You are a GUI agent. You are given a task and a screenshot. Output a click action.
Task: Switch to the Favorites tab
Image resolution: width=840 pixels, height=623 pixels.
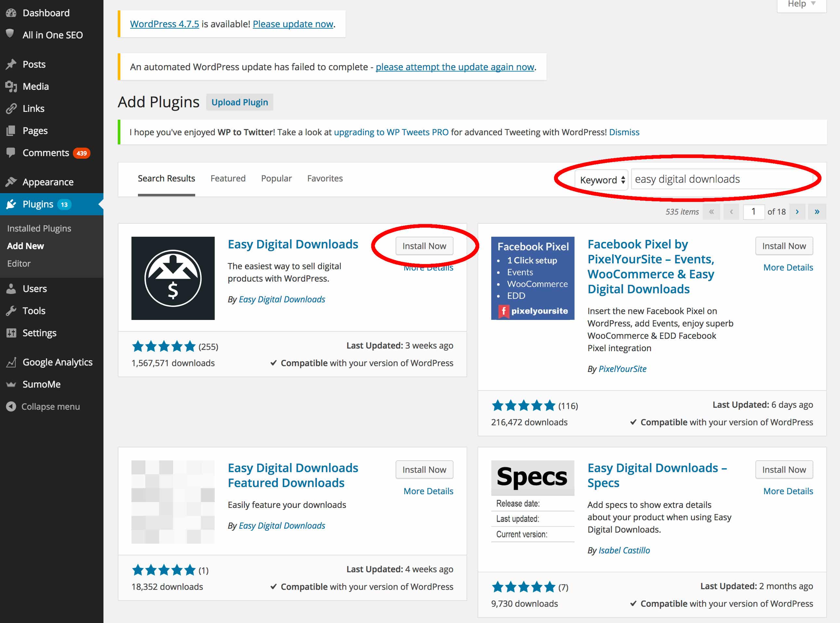point(325,179)
